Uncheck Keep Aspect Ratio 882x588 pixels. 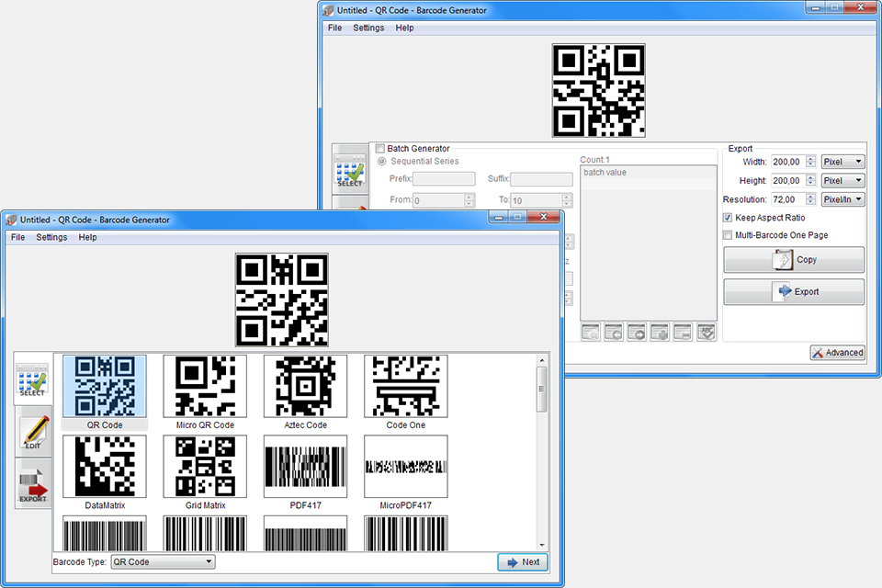click(x=727, y=218)
